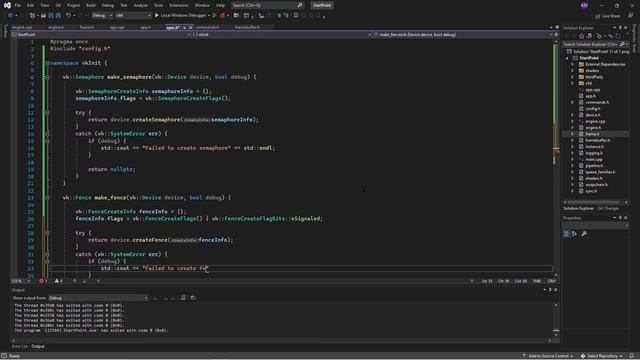This screenshot has width=640, height=360.
Task: Open the File menu
Action: [x=18, y=5]
